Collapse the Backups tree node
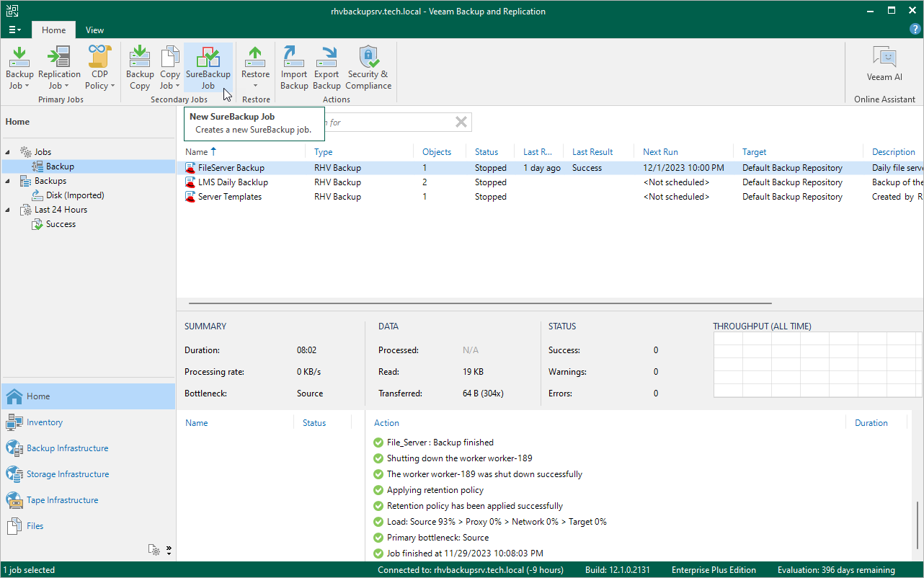Viewport: 924px width, 578px height. tap(9, 181)
